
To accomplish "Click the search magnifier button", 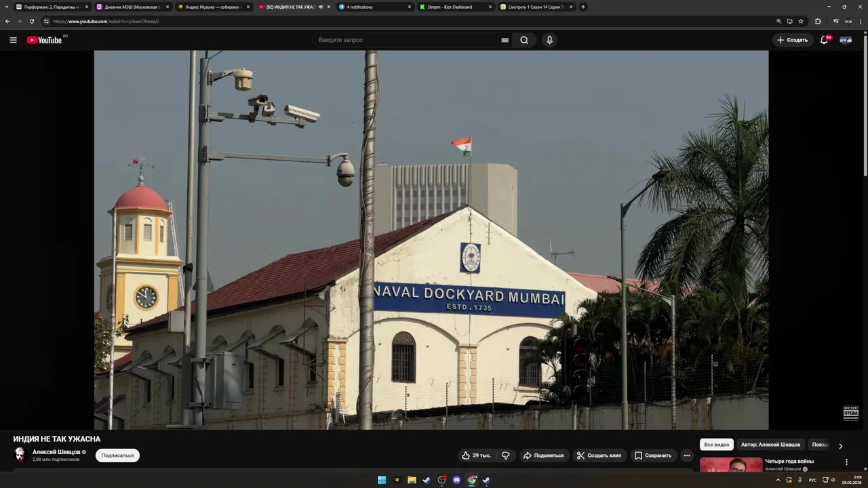I will (x=524, y=40).
